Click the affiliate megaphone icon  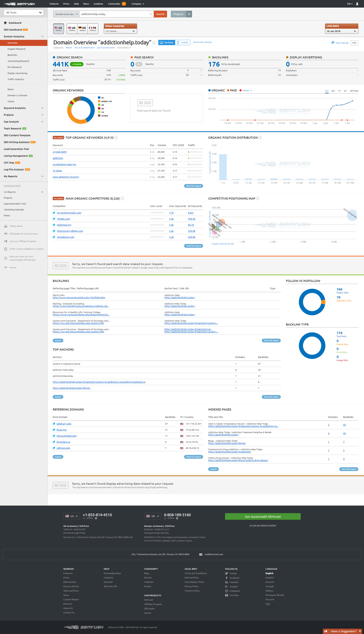5,241
